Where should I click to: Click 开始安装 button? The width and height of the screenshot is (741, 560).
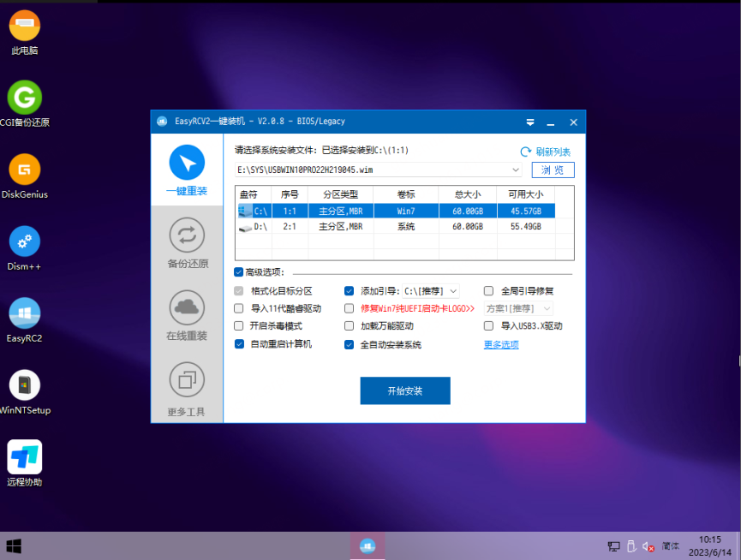pos(405,390)
